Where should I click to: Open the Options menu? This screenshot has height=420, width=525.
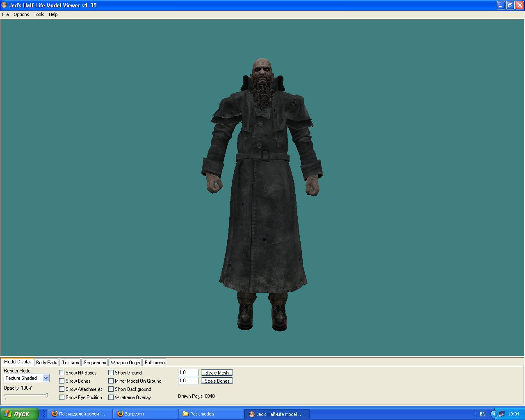coord(21,14)
